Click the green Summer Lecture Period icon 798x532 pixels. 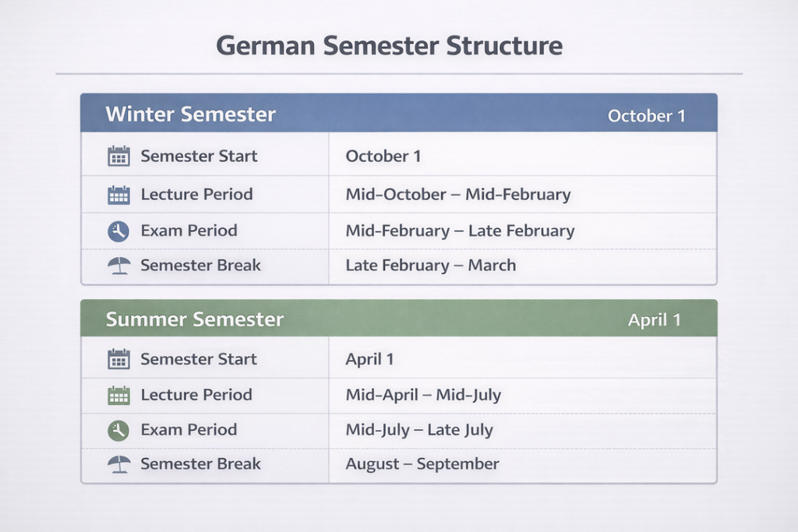tap(118, 395)
